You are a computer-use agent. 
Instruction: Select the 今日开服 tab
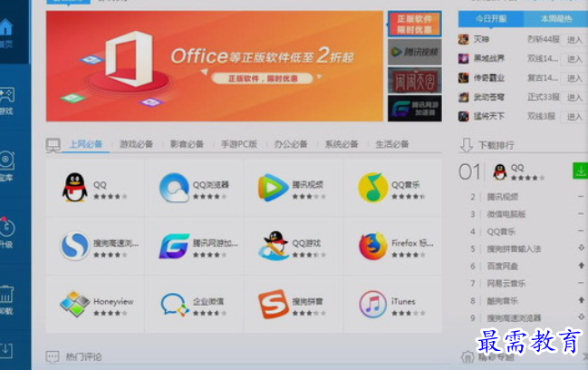point(491,19)
